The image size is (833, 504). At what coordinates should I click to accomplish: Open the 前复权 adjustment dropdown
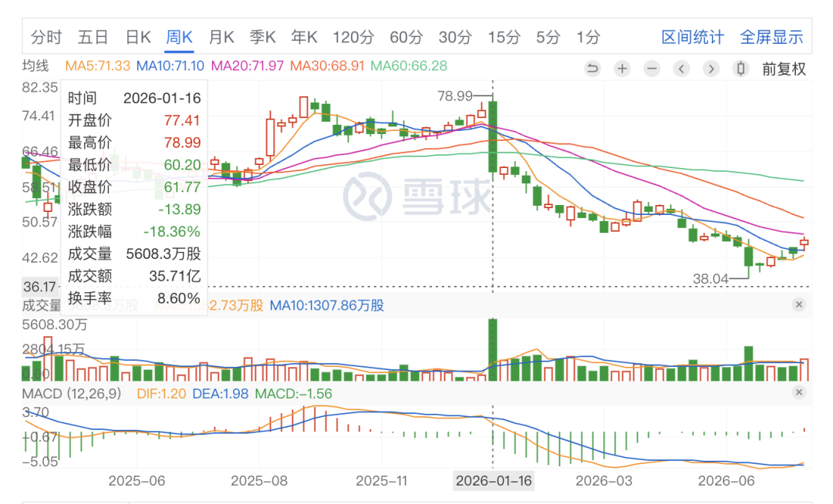click(x=784, y=69)
